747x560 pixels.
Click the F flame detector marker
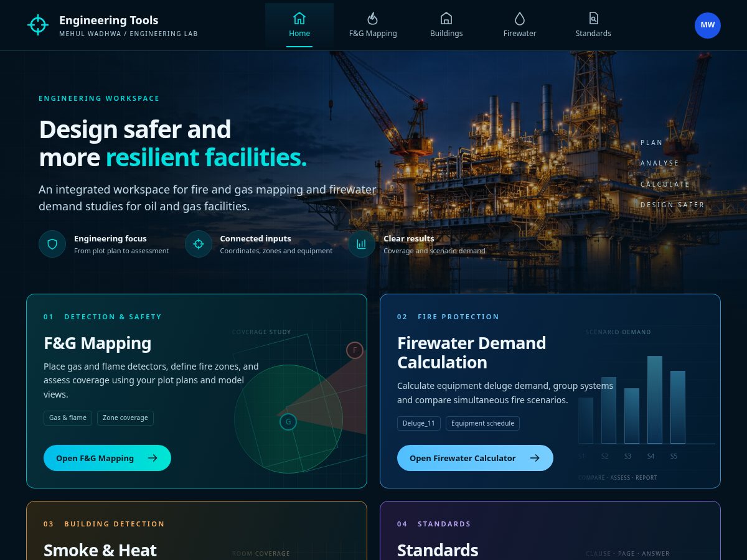[x=355, y=350]
